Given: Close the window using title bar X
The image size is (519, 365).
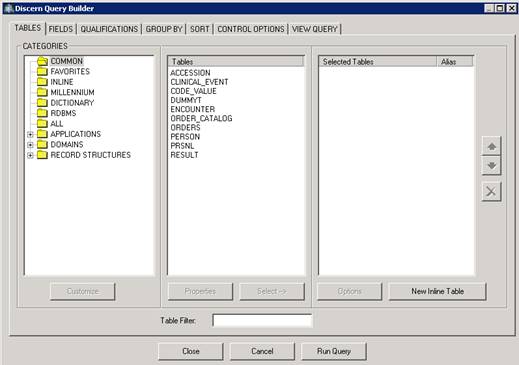Looking at the screenshot, I should 511,8.
